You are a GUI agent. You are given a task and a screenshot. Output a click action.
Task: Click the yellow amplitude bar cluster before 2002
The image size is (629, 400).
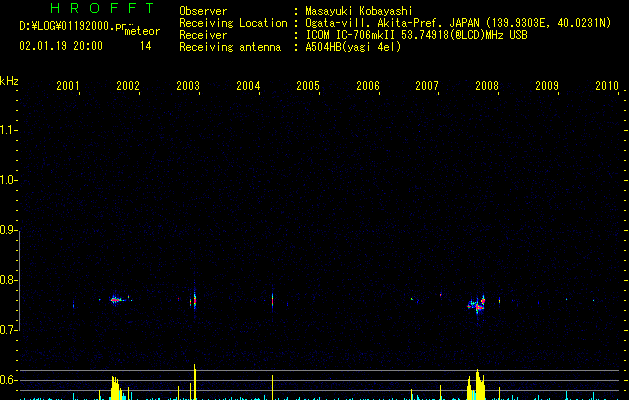pos(116,388)
